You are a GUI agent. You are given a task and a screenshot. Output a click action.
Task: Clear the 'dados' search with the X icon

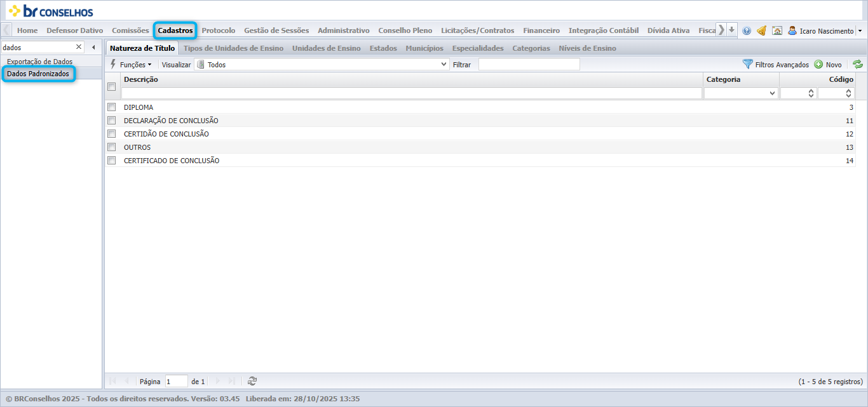pos(79,47)
